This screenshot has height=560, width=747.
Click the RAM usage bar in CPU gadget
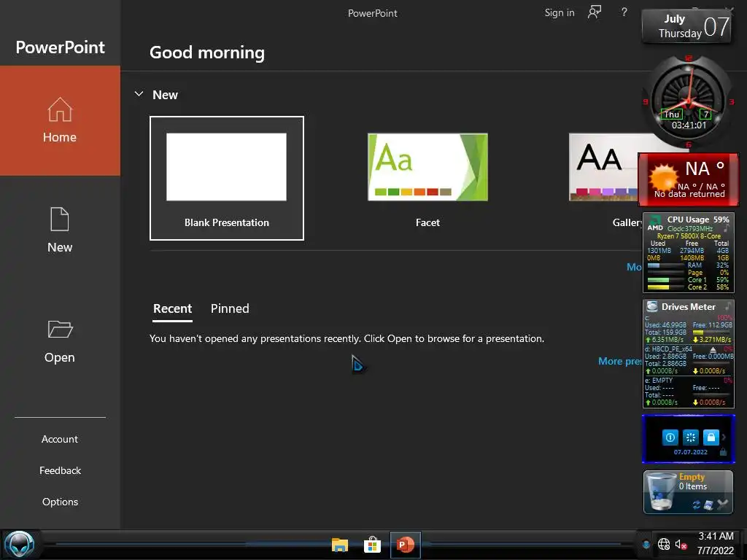665,265
